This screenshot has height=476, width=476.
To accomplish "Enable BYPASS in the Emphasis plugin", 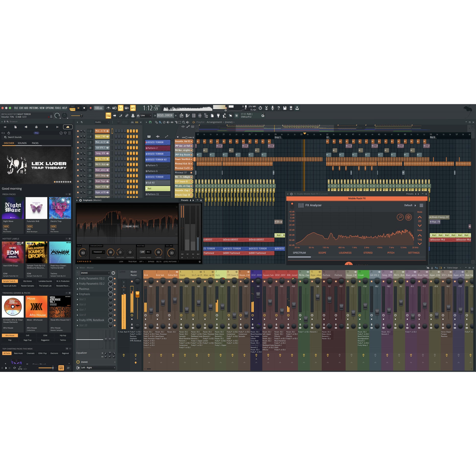I will point(151,262).
